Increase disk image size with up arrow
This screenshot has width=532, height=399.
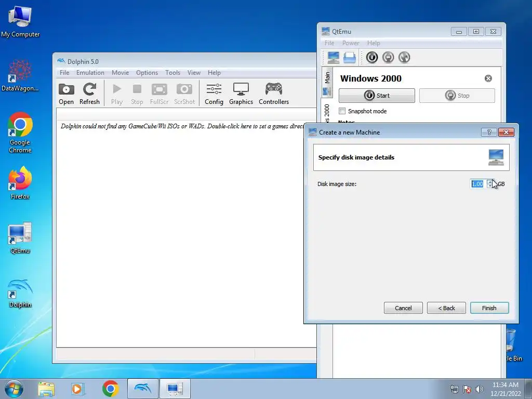coord(489,181)
